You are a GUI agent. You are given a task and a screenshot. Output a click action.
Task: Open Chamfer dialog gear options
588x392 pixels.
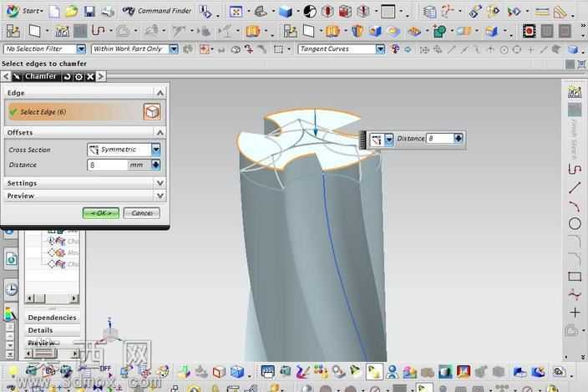[x=79, y=77]
